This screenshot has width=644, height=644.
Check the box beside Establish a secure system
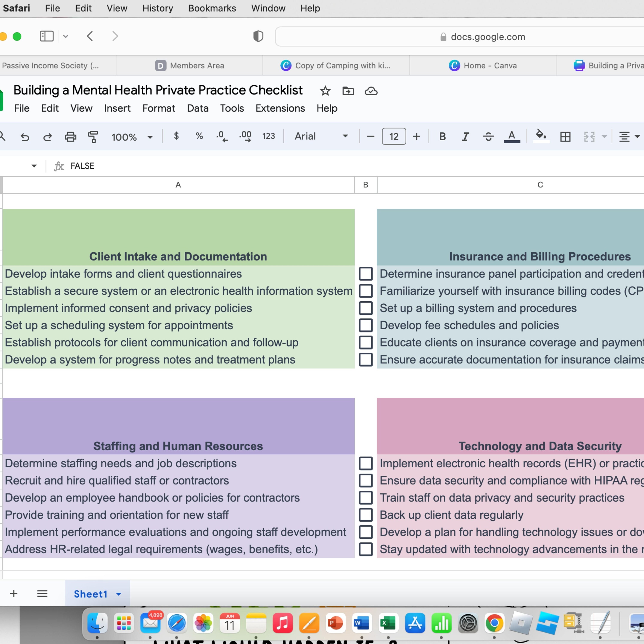(366, 291)
